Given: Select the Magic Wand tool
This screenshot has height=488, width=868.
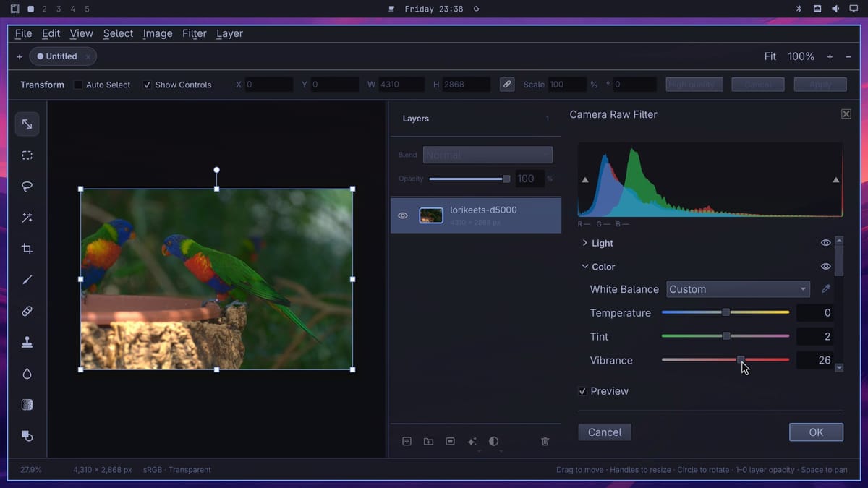Looking at the screenshot, I should [27, 218].
